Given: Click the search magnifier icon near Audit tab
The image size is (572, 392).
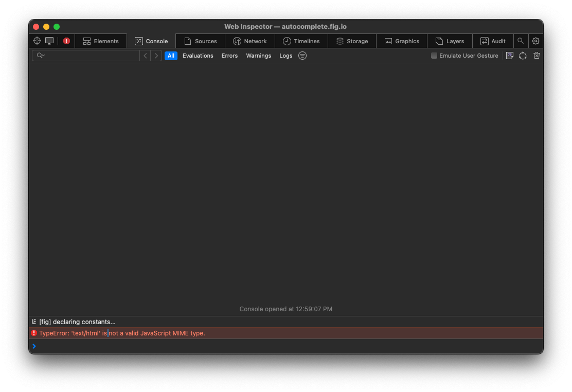Looking at the screenshot, I should (521, 41).
